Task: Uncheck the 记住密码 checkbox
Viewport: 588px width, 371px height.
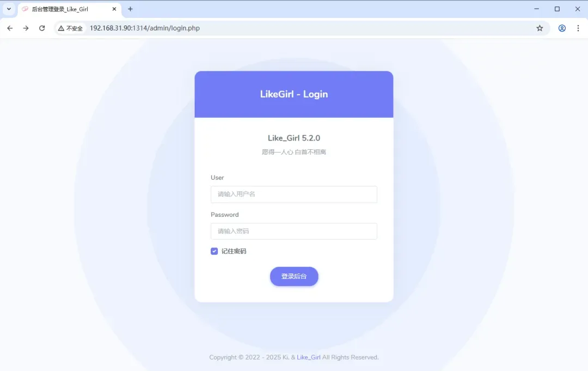Action: (214, 251)
